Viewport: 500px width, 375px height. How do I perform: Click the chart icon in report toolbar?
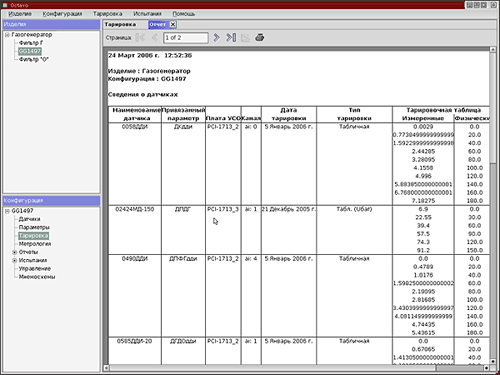(246, 38)
